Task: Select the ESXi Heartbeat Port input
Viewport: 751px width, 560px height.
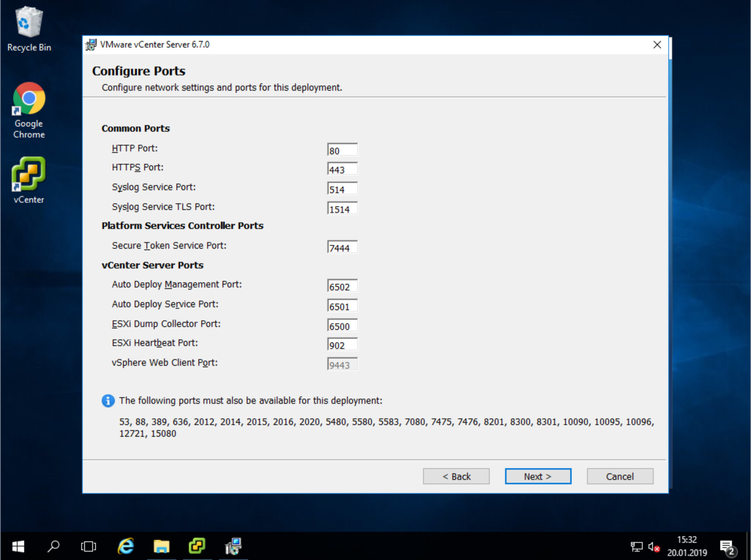Action: tap(342, 345)
